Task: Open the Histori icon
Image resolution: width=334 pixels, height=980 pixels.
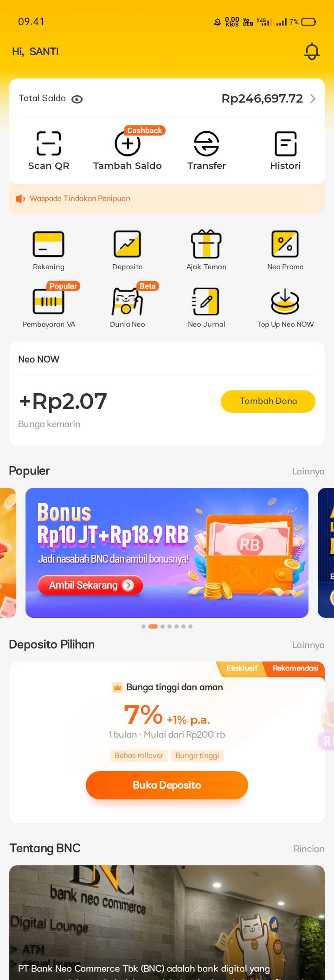Action: (x=285, y=143)
